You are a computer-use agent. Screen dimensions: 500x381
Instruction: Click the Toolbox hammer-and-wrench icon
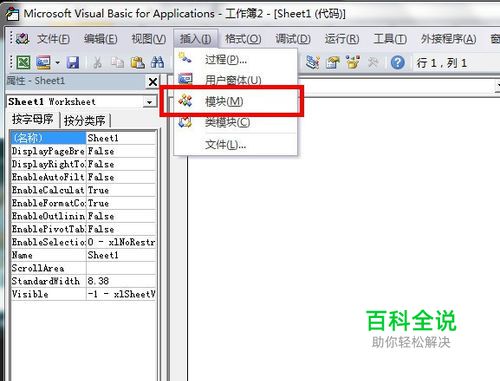coord(373,62)
